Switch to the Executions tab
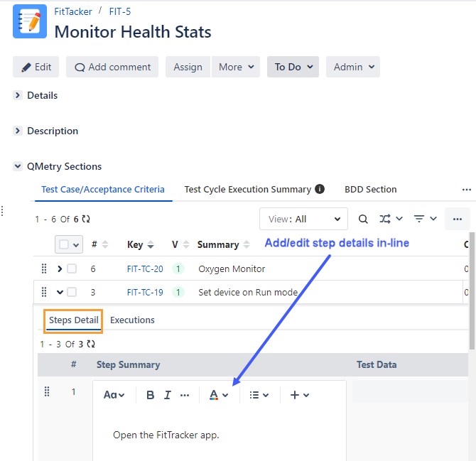Image resolution: width=476 pixels, height=461 pixels. click(132, 320)
